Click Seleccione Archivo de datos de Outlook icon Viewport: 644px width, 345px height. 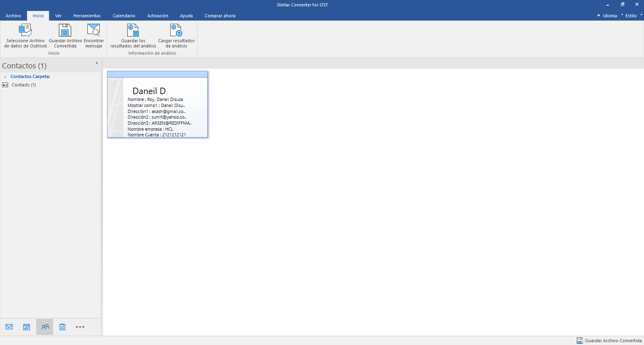click(x=25, y=30)
